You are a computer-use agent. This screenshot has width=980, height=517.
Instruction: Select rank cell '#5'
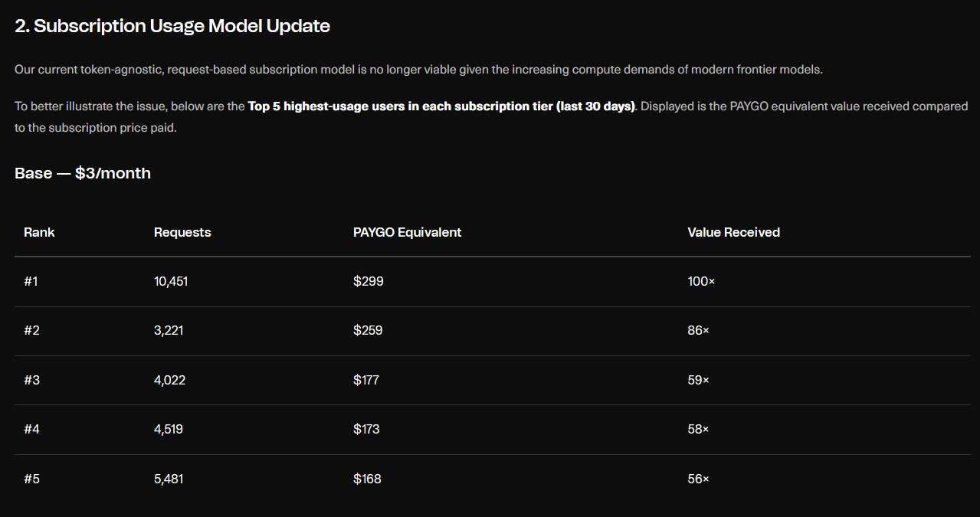click(31, 479)
